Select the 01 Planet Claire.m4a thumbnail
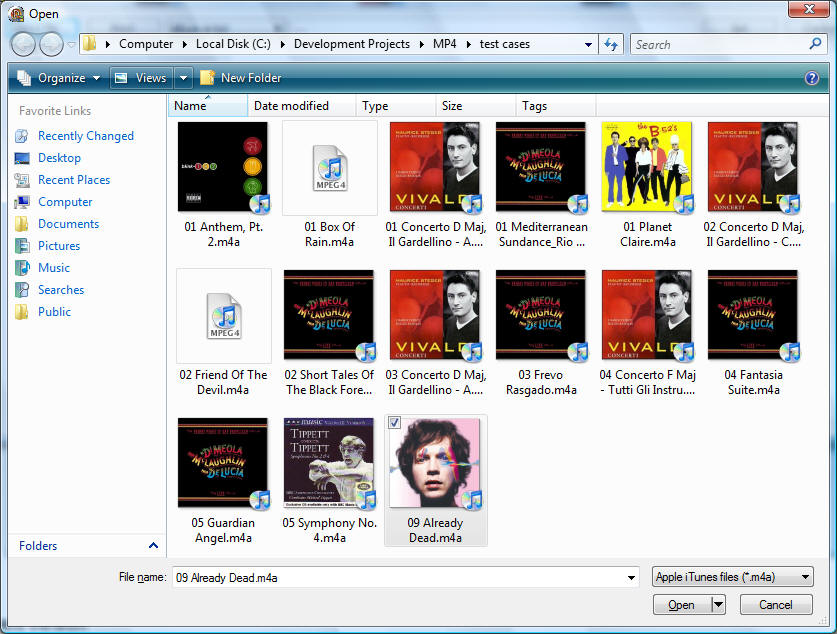 tap(647, 167)
